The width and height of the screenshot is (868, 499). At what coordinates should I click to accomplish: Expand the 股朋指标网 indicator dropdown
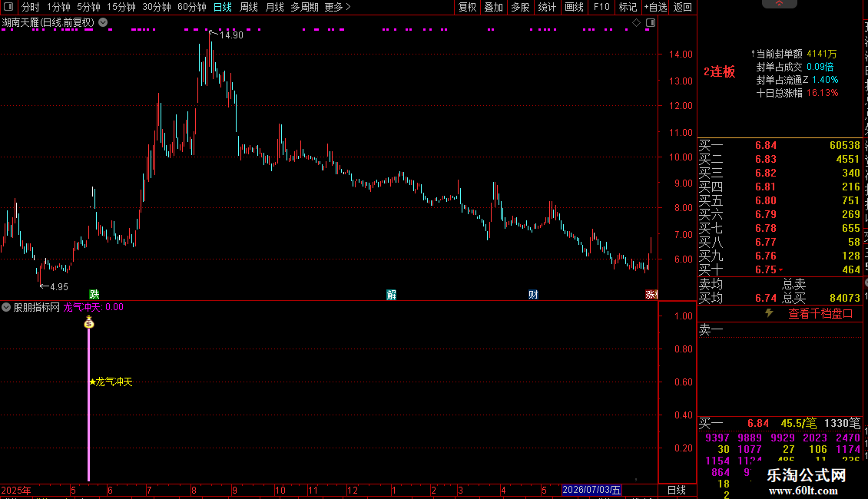tap(6, 307)
